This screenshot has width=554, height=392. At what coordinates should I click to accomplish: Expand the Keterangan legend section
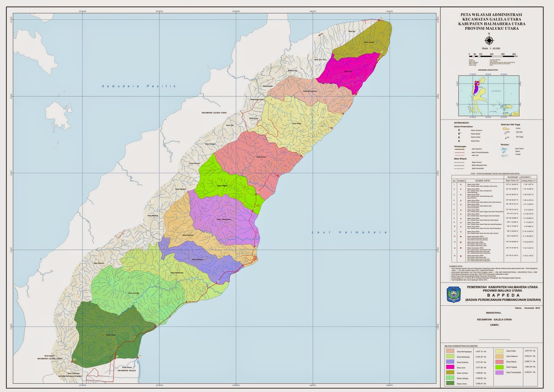click(462, 123)
